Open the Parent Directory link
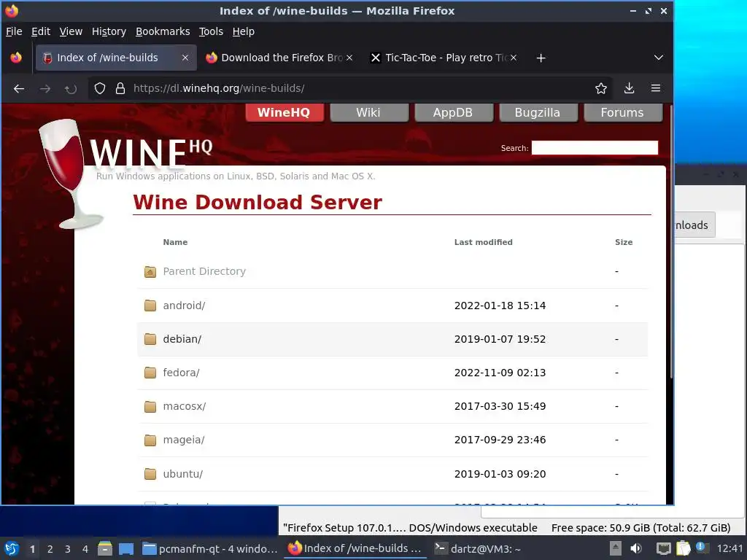747x560 pixels. pyautogui.click(x=204, y=271)
